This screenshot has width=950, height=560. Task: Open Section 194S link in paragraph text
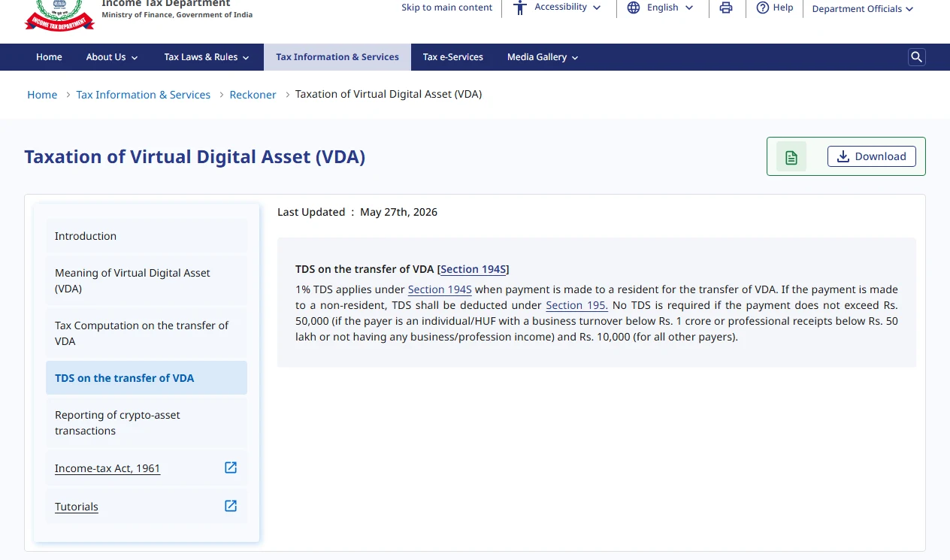440,289
